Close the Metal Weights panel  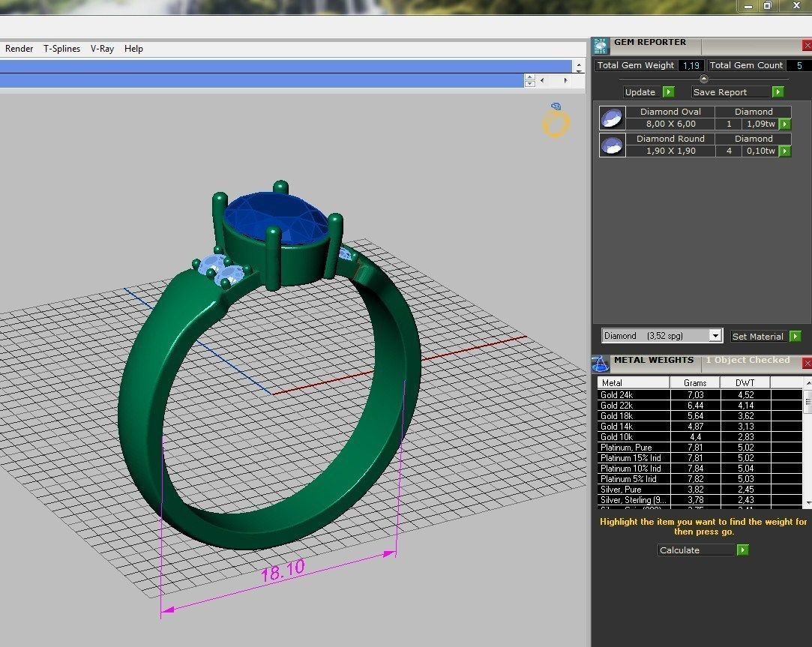click(x=807, y=363)
